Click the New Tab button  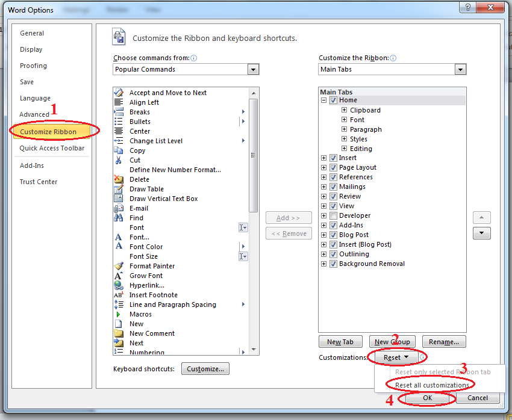[x=340, y=341]
